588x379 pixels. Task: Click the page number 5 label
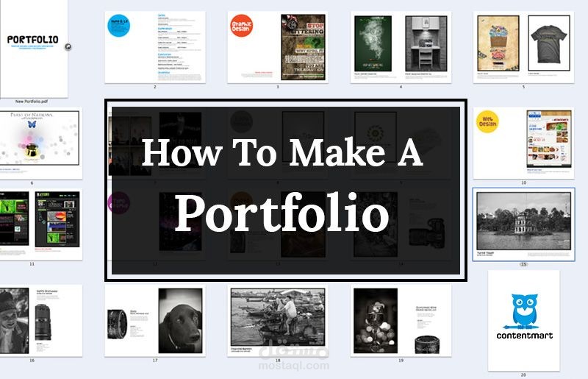523,87
